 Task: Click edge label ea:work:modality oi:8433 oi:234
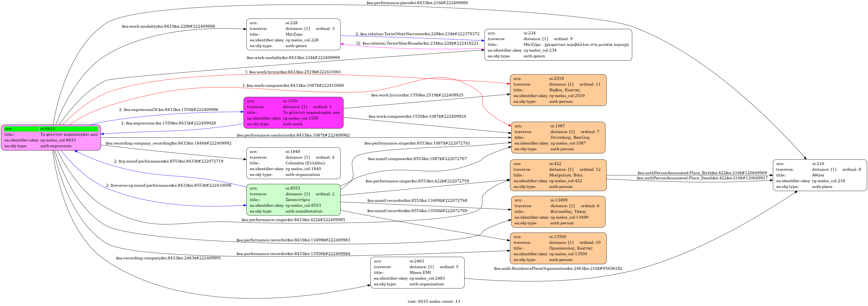[x=293, y=58]
